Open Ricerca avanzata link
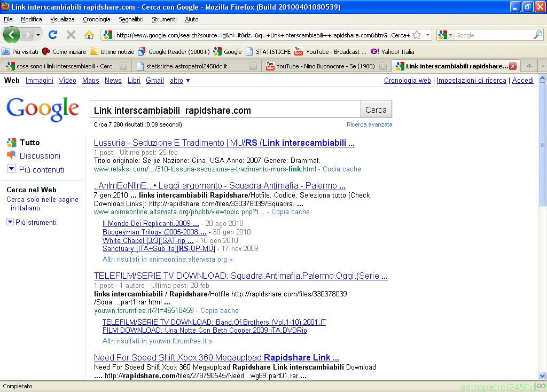Viewport: 547px width, 392px height. pos(370,124)
